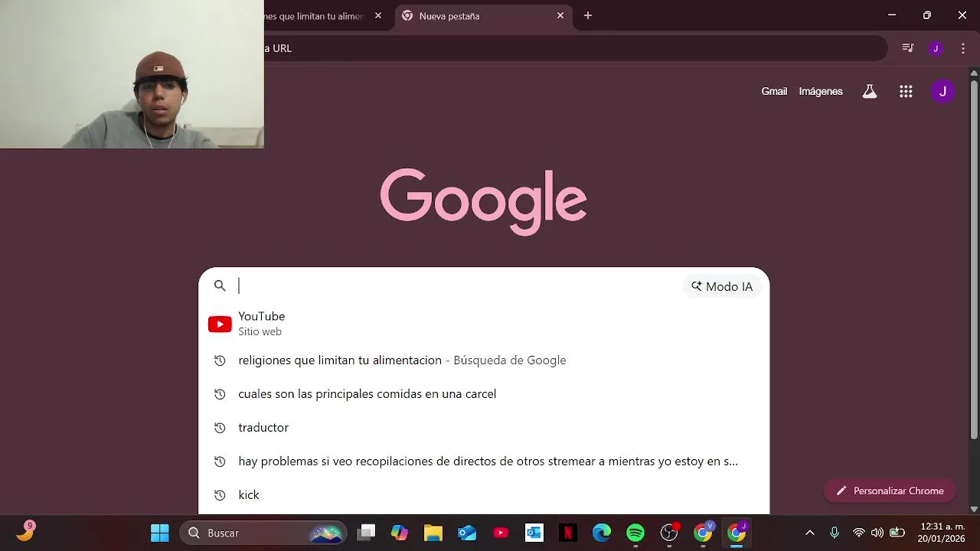This screenshot has height=551, width=980.
Task: Open the Imágenes link
Action: pyautogui.click(x=821, y=91)
